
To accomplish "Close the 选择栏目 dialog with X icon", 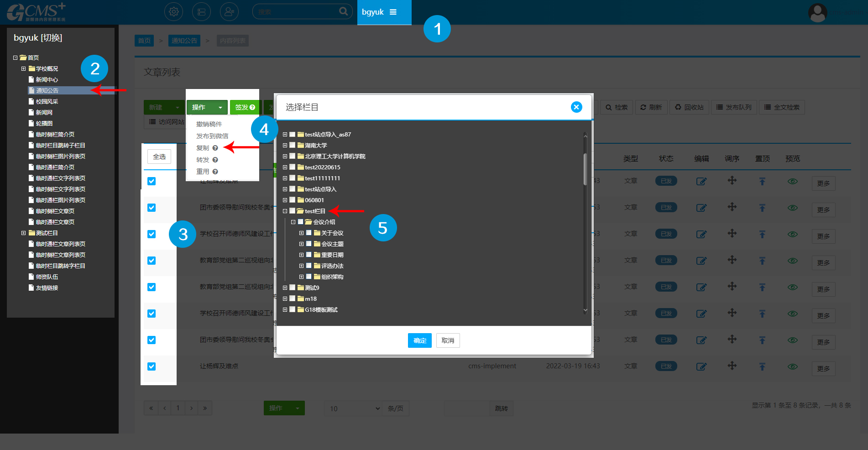I will pyautogui.click(x=576, y=107).
